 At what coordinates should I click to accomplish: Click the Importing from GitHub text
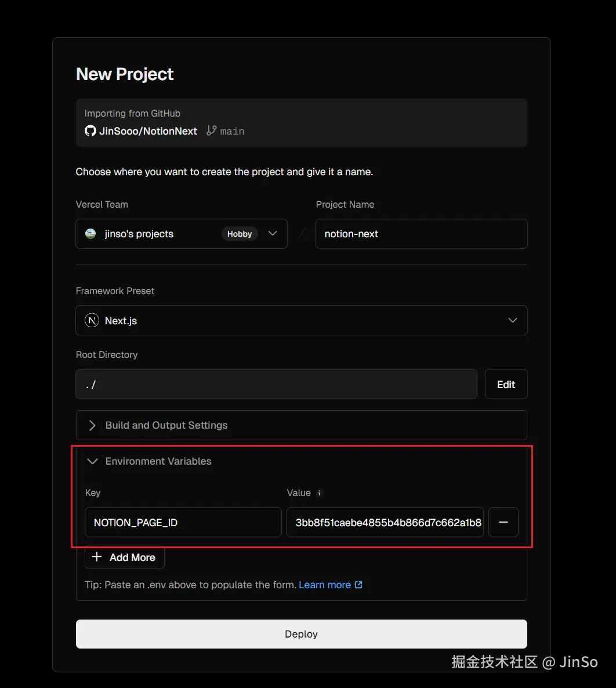[x=132, y=113]
